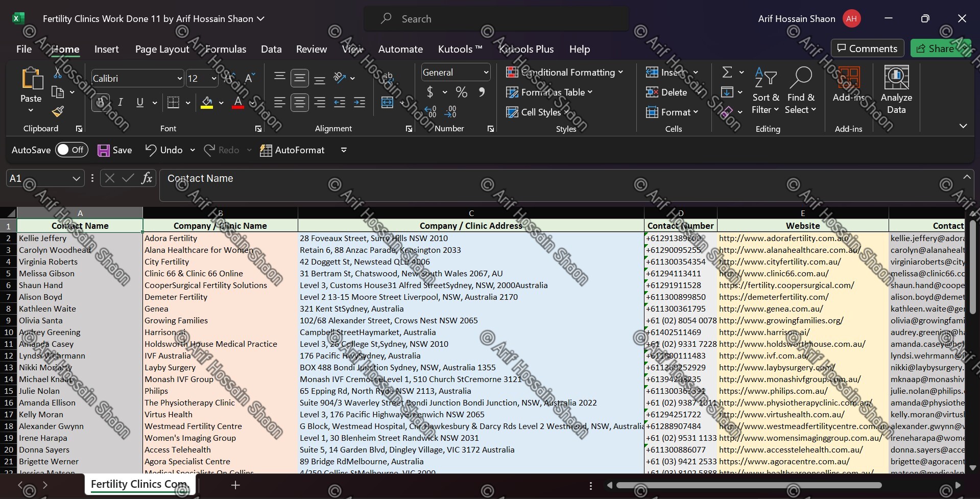Click the Format Painter brush icon
Screen dimensions: 980x499
58,111
